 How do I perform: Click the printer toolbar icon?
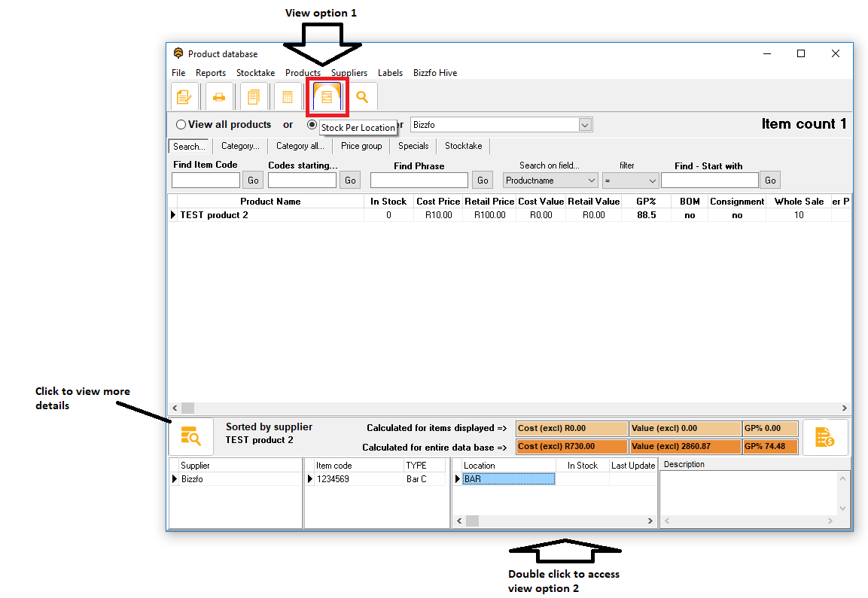click(218, 97)
